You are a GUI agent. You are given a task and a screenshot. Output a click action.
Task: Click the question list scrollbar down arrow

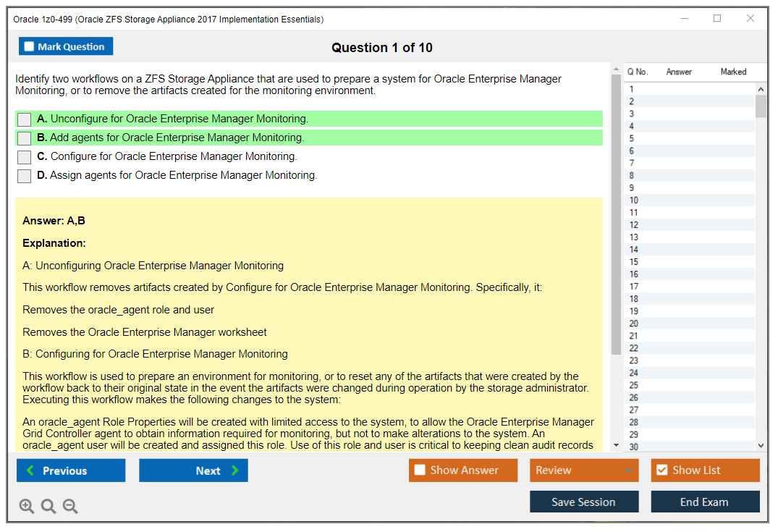761,446
